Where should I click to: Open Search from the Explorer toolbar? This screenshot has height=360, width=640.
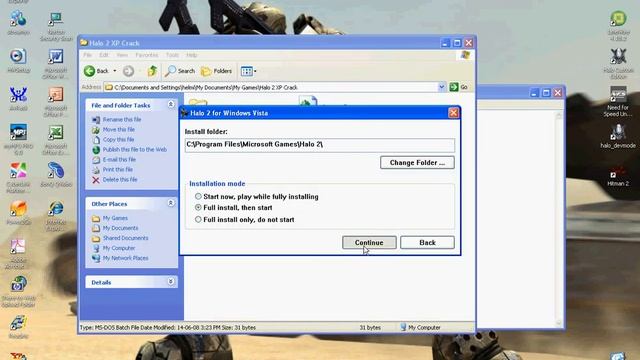(x=180, y=71)
